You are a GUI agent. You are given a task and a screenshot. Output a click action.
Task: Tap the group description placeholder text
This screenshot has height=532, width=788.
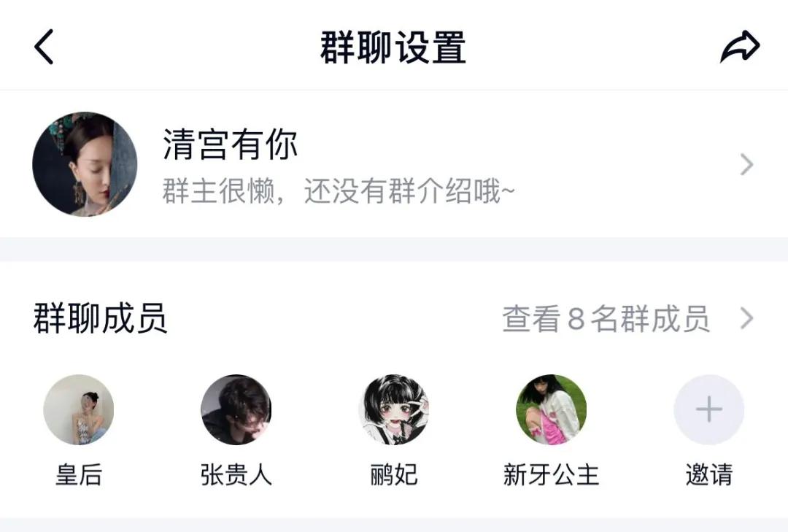coord(336,191)
